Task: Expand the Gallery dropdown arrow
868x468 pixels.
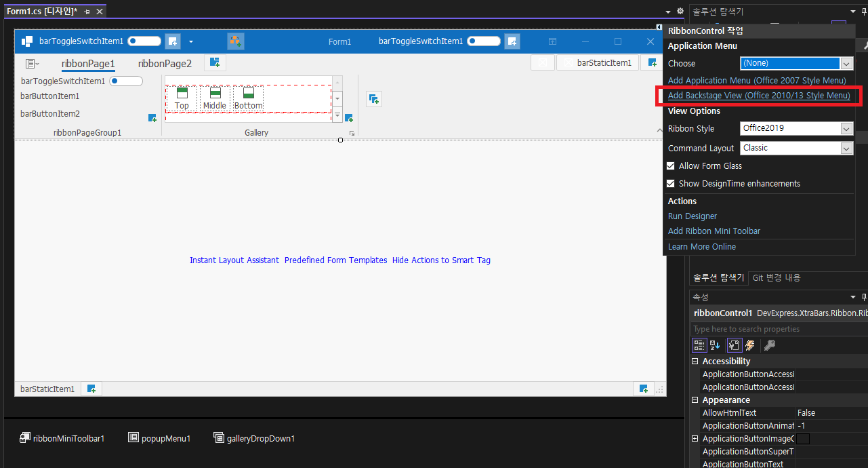Action: click(x=337, y=116)
